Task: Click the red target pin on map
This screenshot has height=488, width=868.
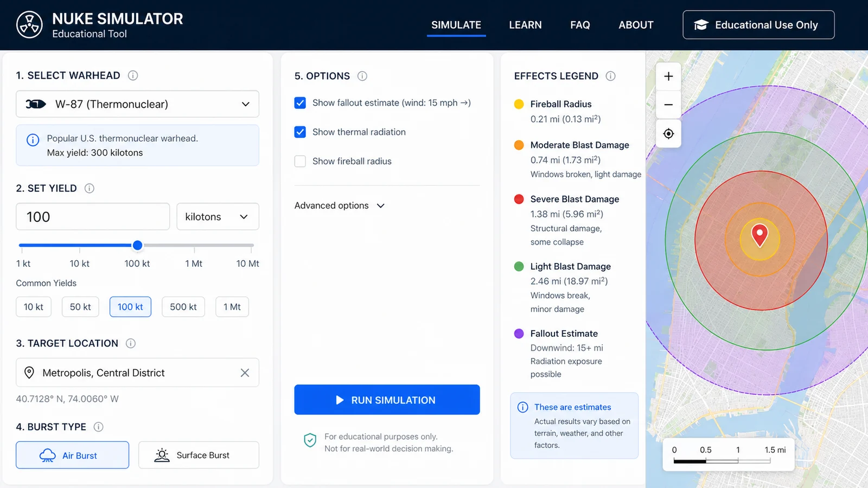Action: [x=759, y=235]
